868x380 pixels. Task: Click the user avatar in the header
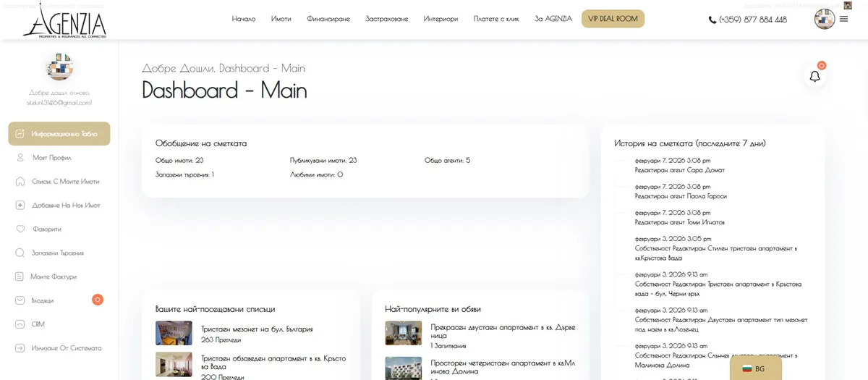coord(824,19)
